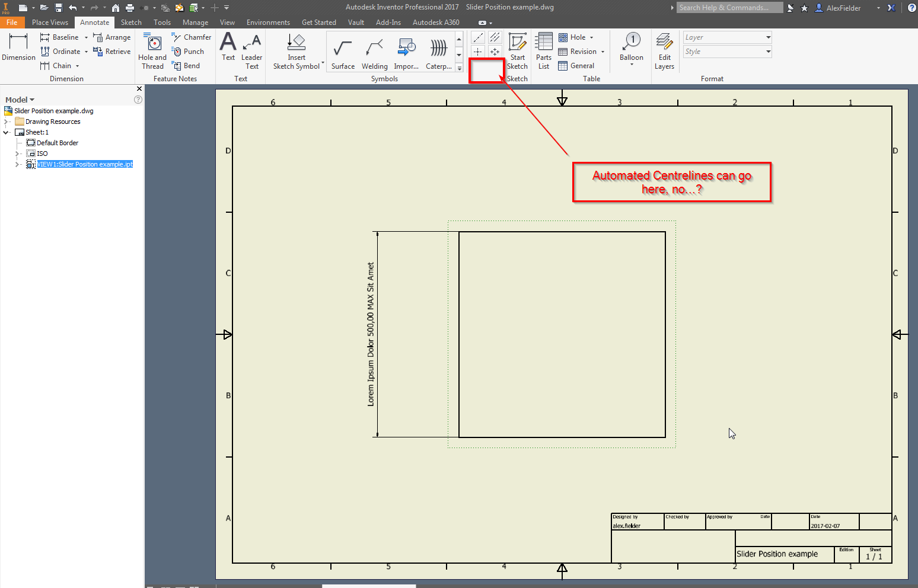Expand the Baseline dimension dropdown
The image size is (918, 588).
point(85,37)
